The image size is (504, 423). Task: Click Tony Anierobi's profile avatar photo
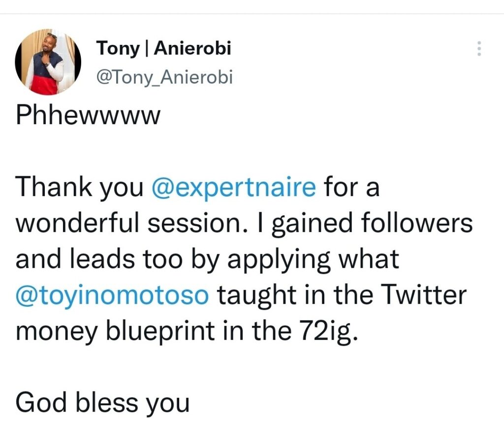pyautogui.click(x=48, y=62)
